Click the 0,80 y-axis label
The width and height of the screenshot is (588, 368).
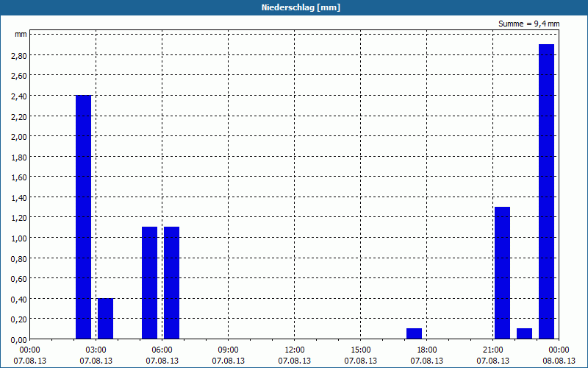pos(20,259)
